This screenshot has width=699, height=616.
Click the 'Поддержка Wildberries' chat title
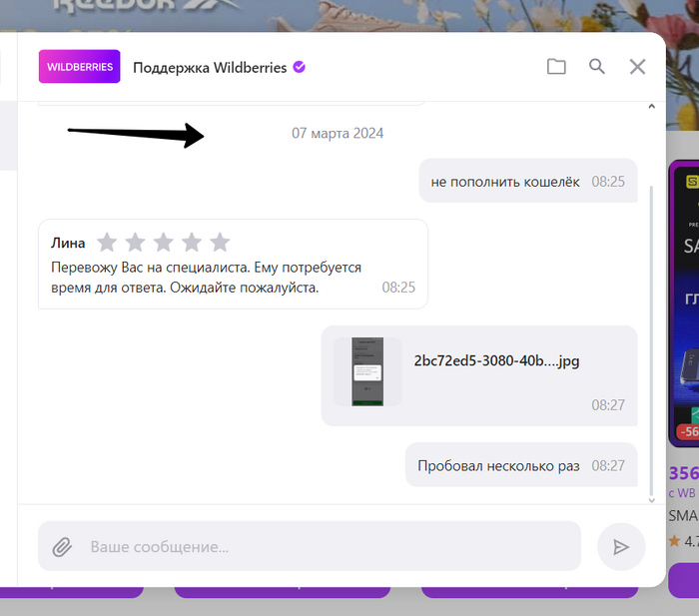[x=210, y=67]
